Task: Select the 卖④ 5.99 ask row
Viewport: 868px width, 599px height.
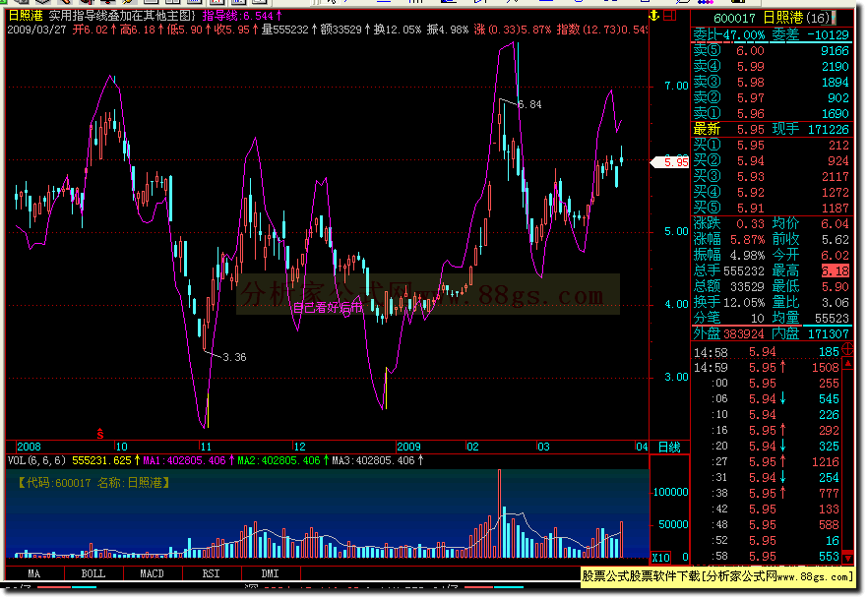Action: (x=772, y=66)
